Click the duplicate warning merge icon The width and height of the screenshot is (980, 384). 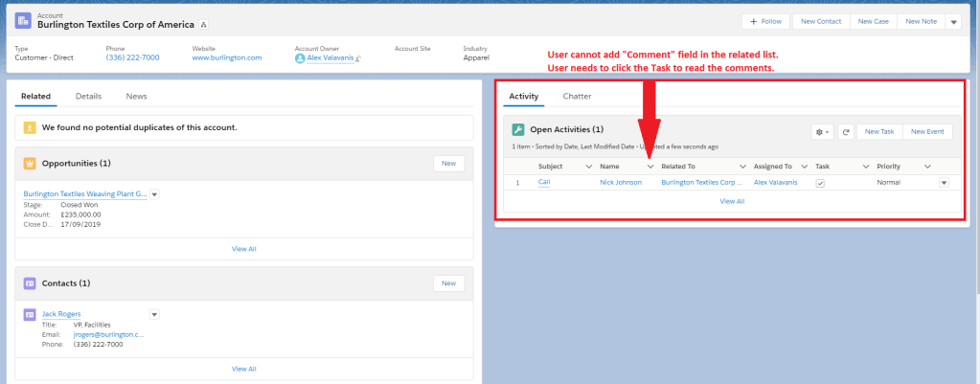pyautogui.click(x=30, y=127)
